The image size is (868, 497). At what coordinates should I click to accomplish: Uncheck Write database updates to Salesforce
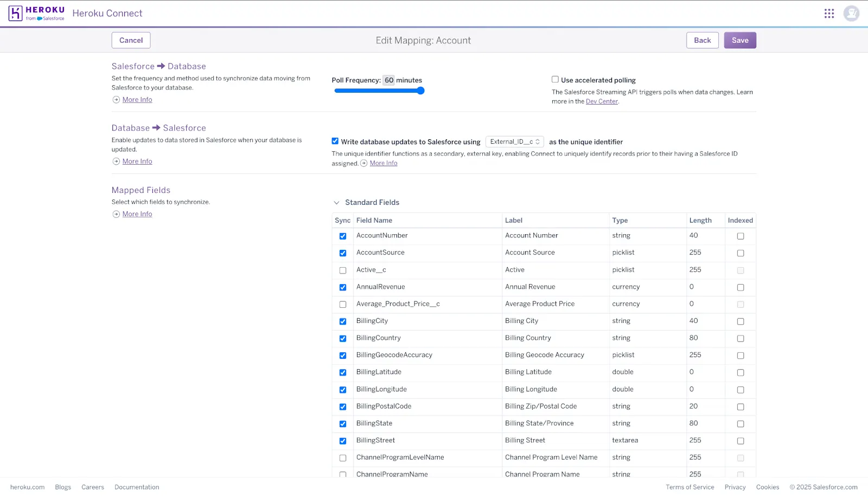point(335,141)
